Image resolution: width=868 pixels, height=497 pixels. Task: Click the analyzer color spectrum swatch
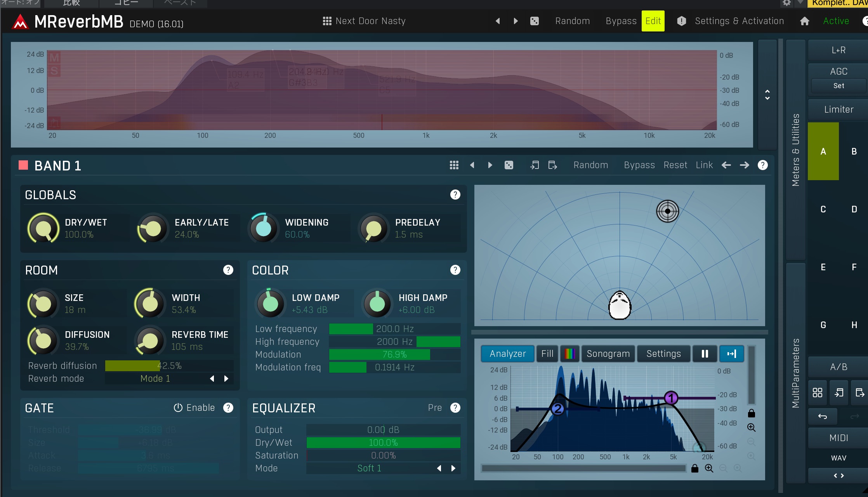(569, 354)
